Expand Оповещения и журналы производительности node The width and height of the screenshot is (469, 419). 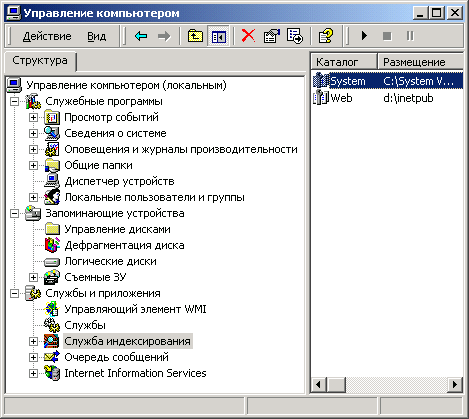point(33,149)
